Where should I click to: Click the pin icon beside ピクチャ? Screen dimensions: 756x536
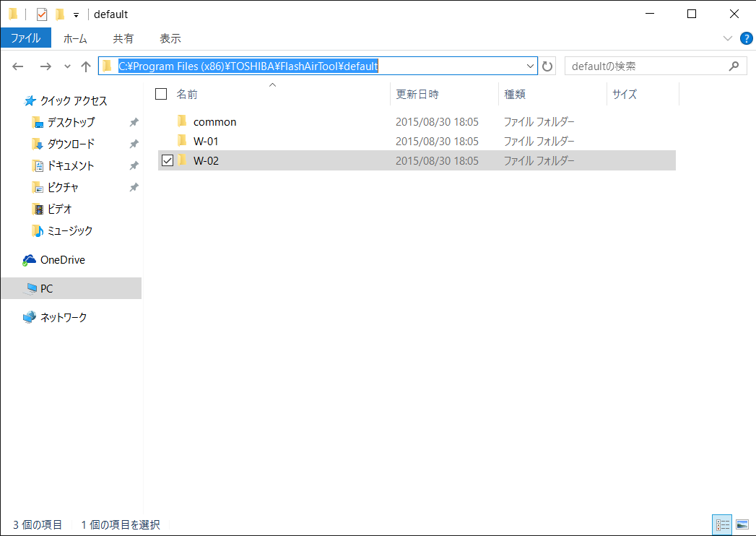click(134, 187)
